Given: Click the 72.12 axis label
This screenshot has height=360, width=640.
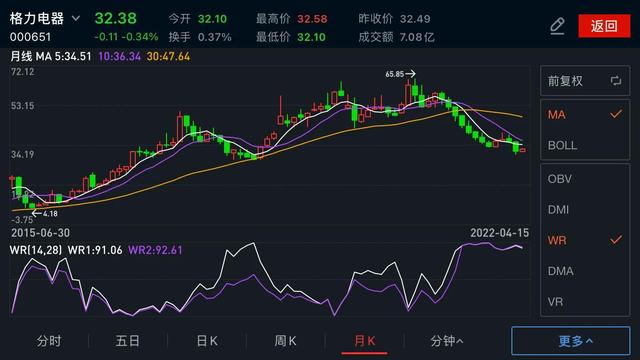Looking at the screenshot, I should point(22,72).
